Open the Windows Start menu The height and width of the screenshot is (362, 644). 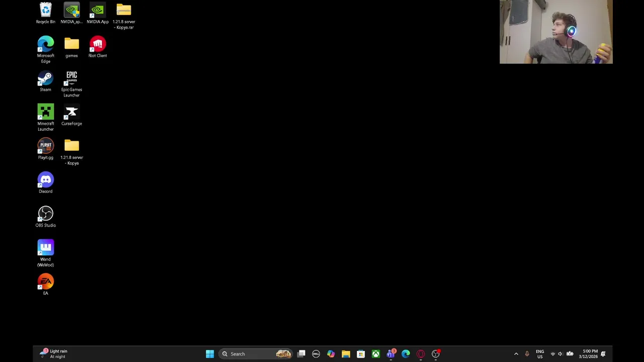point(210,354)
